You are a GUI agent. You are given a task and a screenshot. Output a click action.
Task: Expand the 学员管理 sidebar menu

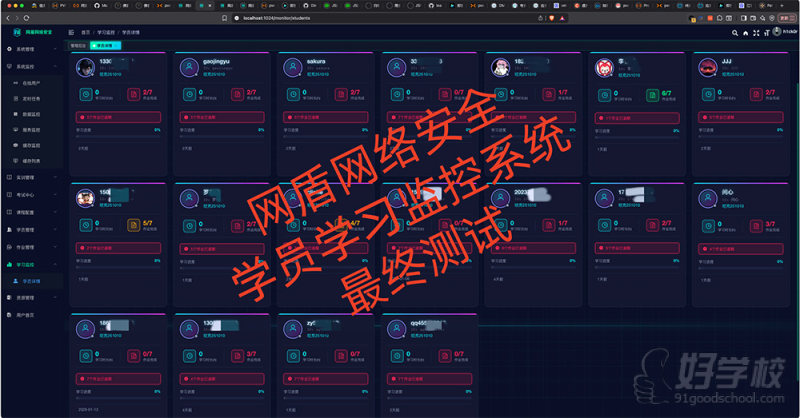(x=32, y=230)
